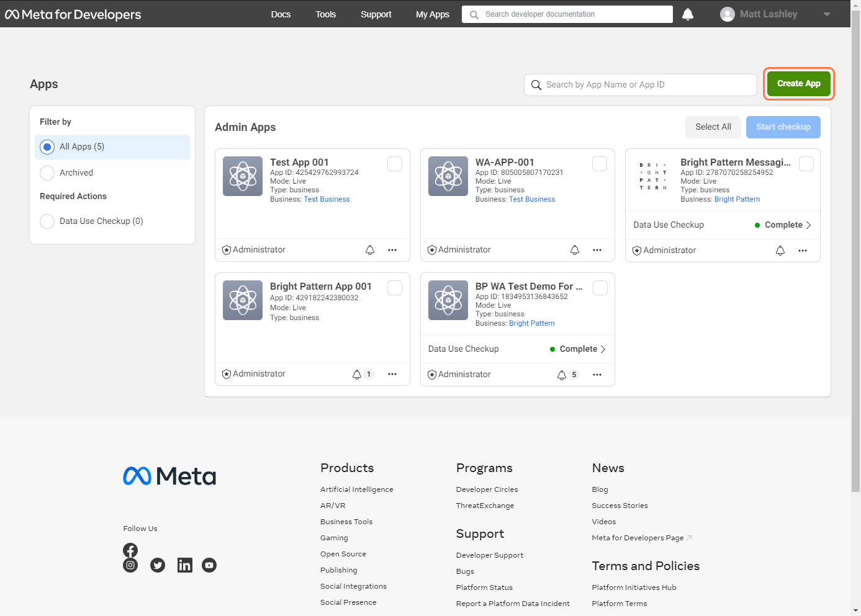Open more options for Bright Pattern App 001
The image size is (861, 616).
click(392, 374)
